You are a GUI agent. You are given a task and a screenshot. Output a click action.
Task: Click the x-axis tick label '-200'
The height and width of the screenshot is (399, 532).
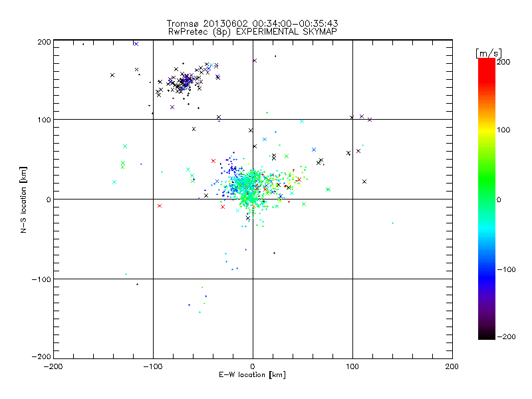pyautogui.click(x=53, y=366)
